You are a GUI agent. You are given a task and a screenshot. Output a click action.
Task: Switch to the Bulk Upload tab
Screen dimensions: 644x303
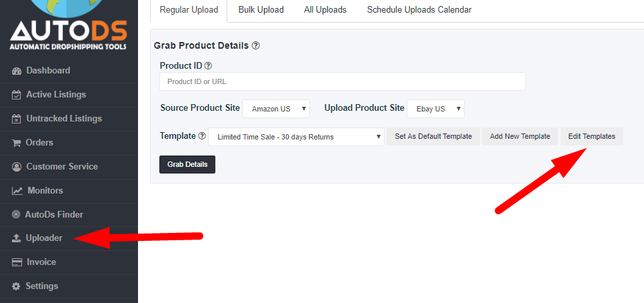click(x=261, y=10)
